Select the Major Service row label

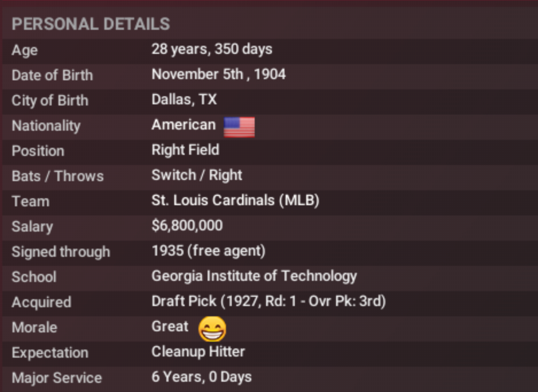[57, 378]
